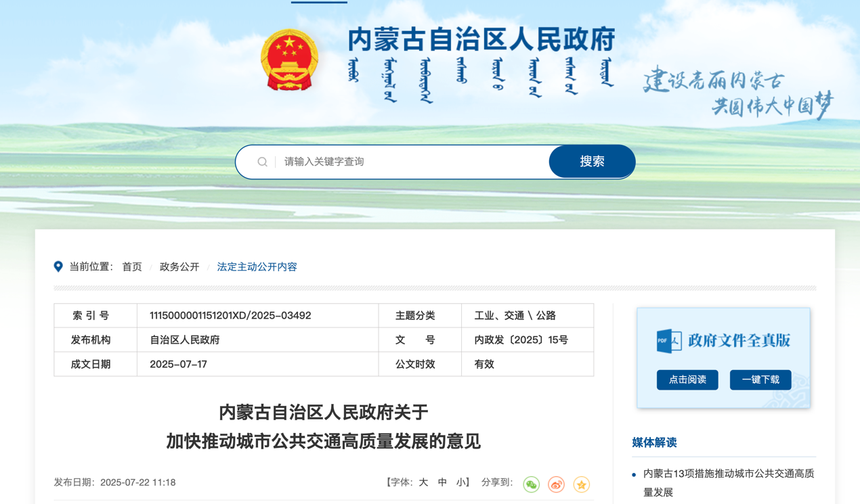Go to 首页 in breadcrumb

pos(132,267)
